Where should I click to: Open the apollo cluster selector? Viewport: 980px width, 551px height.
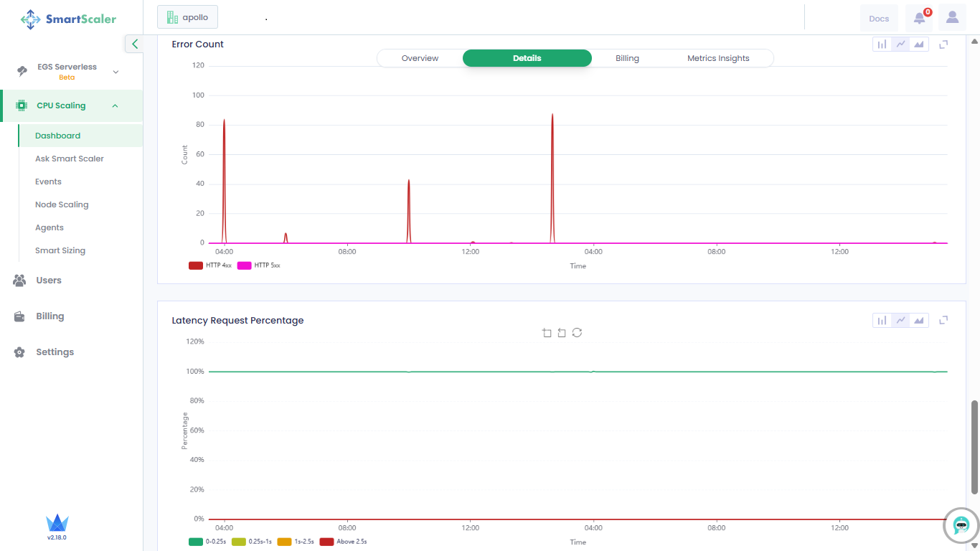point(187,17)
